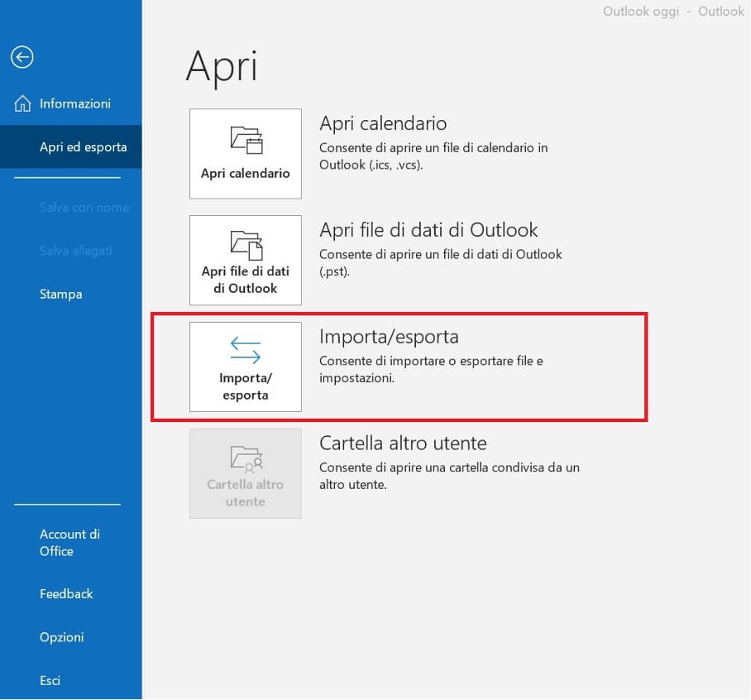Open Account di Office

(70, 543)
